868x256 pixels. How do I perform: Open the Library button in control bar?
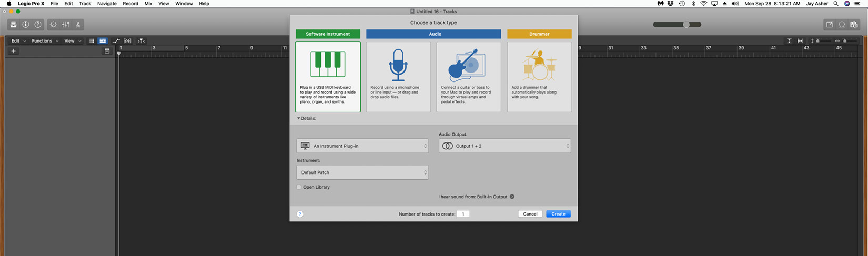click(x=13, y=24)
